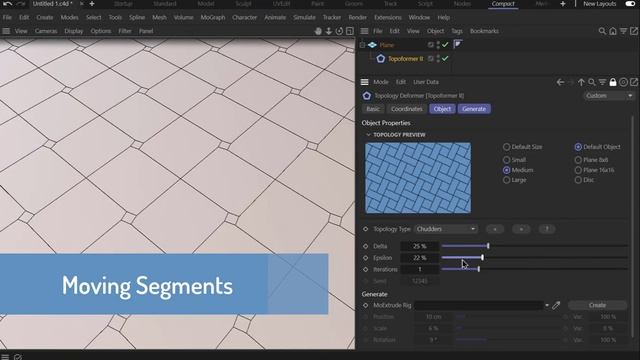Click Object Manager filter icon
The image size is (640, 360).
[623, 31]
